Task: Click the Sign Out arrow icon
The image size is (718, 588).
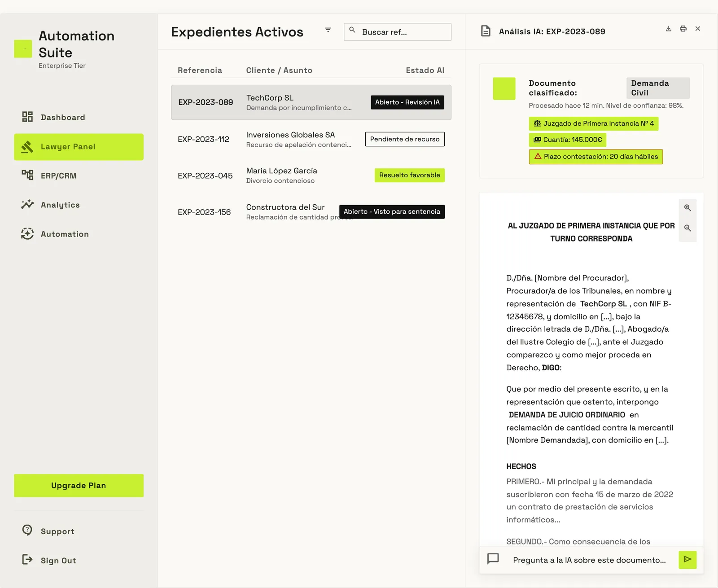Action: (27, 559)
